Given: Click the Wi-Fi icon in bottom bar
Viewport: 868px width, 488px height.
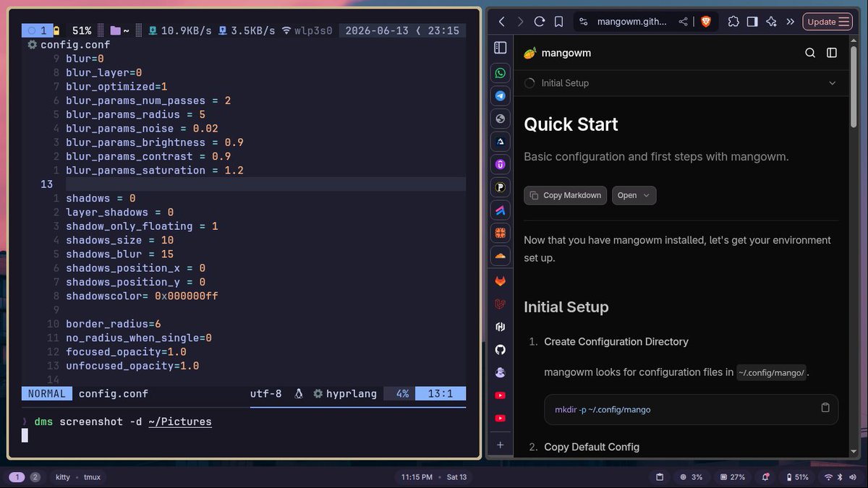Looking at the screenshot, I should click(828, 477).
